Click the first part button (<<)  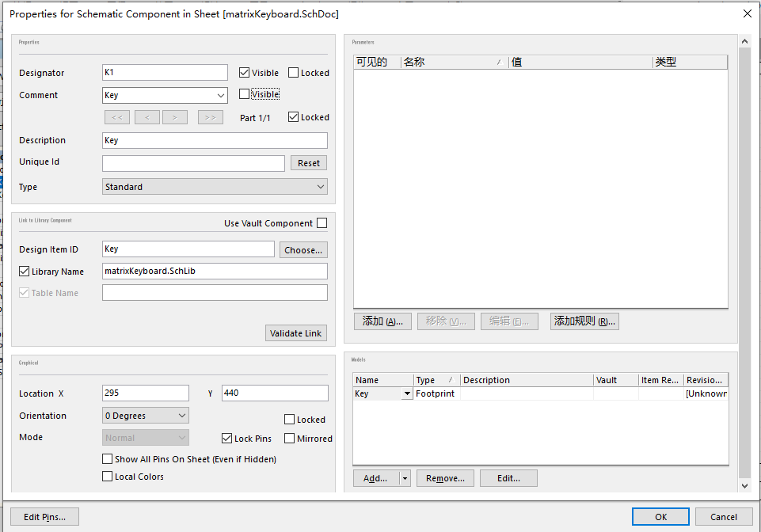[116, 117]
